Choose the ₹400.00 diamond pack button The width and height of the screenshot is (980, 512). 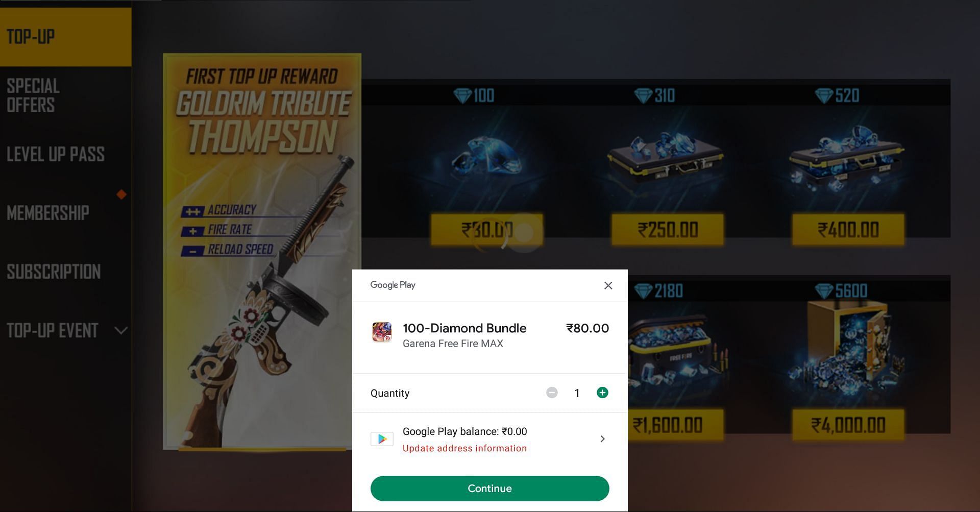coord(848,230)
